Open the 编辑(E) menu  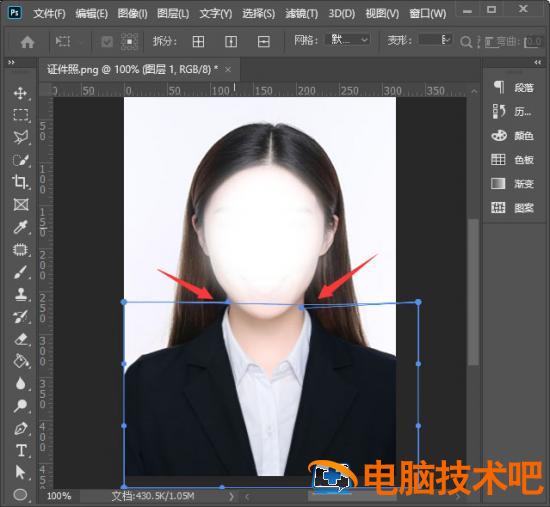pyautogui.click(x=92, y=14)
